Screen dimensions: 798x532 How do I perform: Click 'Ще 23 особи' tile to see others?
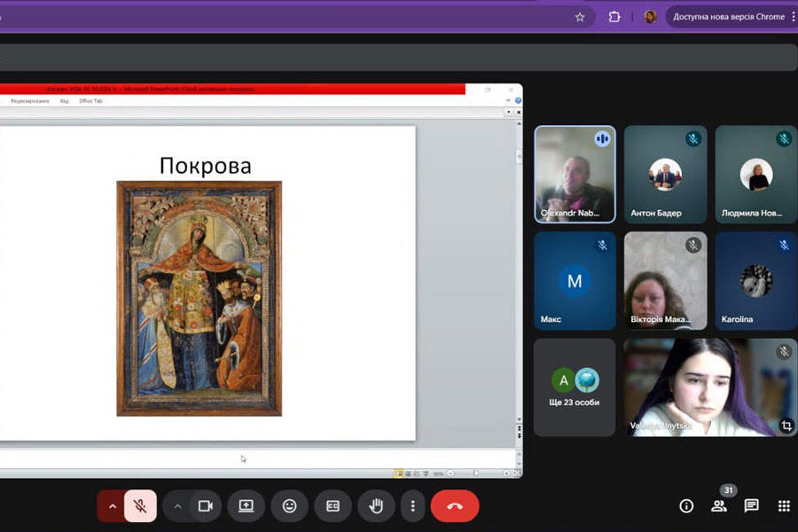click(x=575, y=387)
